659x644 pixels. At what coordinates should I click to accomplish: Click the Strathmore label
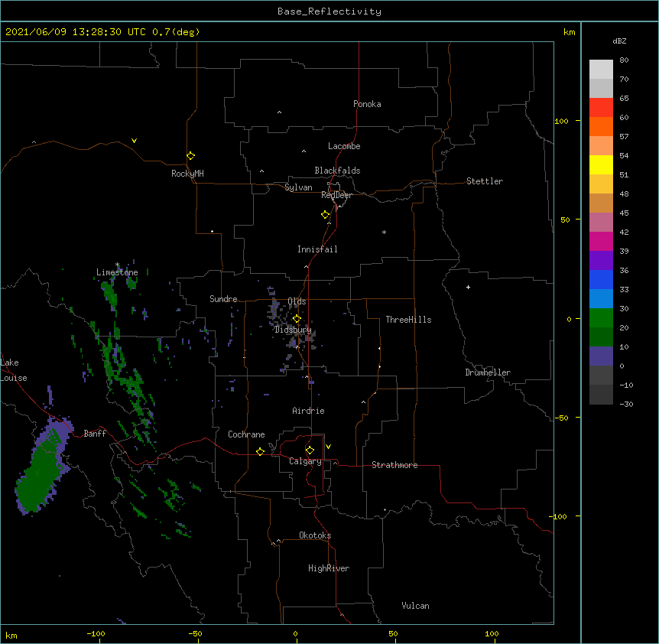coord(394,465)
